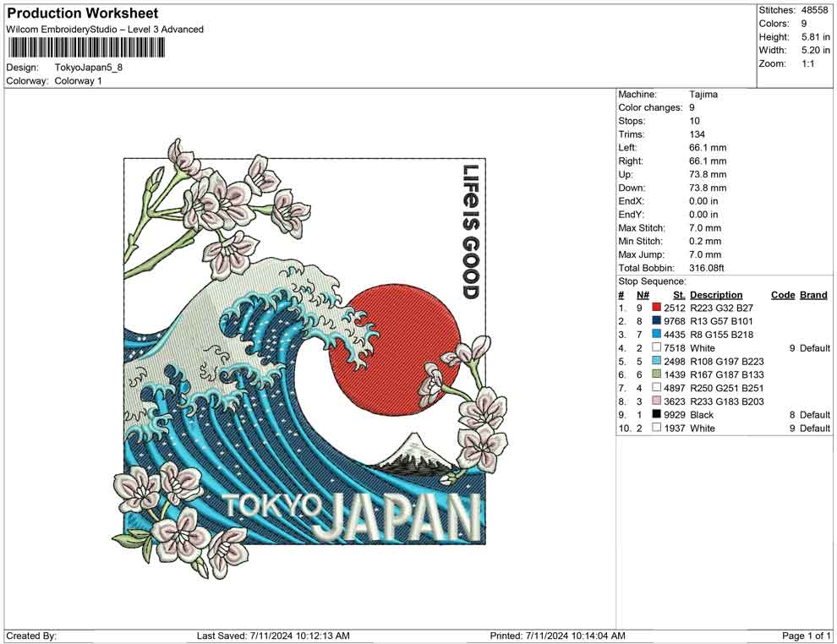Click the Machine value 'Tajima'
The width and height of the screenshot is (837, 644).
click(703, 95)
